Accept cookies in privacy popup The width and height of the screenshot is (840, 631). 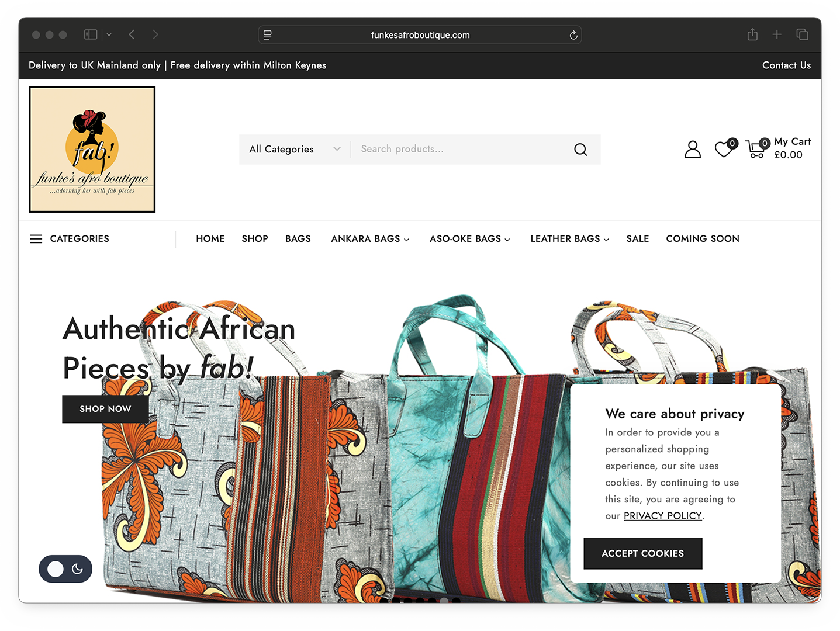click(643, 553)
